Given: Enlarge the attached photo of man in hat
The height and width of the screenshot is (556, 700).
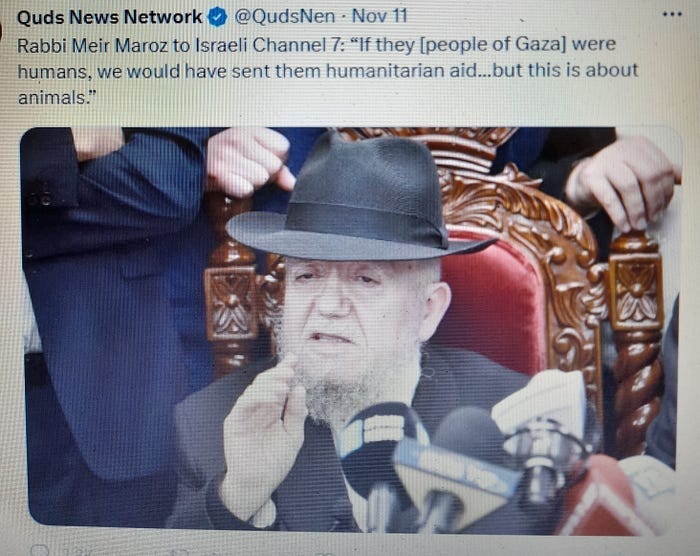Looking at the screenshot, I should pyautogui.click(x=350, y=330).
